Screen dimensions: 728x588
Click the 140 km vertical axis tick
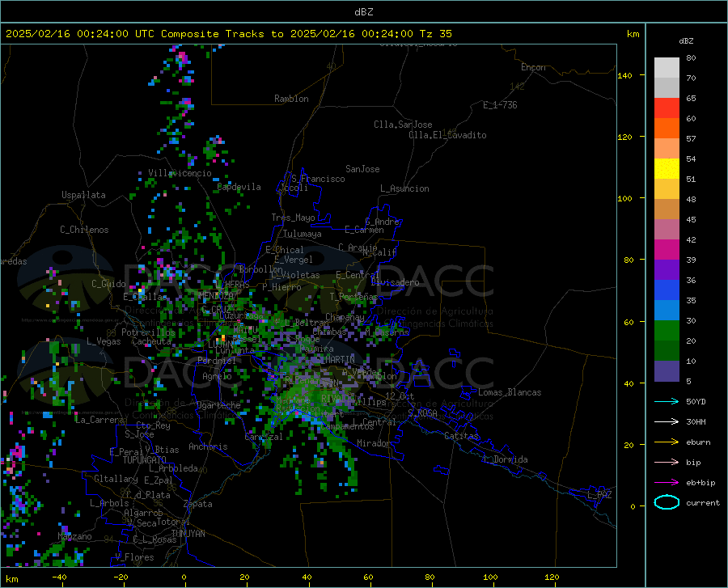pyautogui.click(x=625, y=75)
